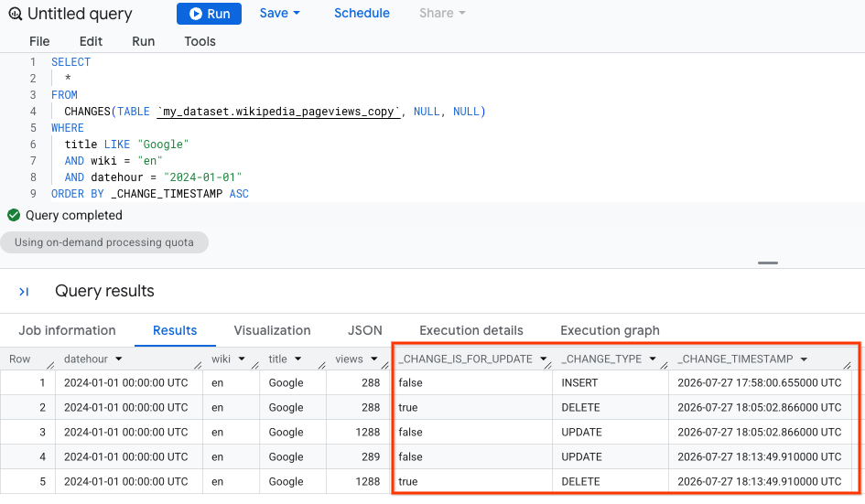865x504 pixels.
Task: Open the Execution graph tab
Action: tap(611, 330)
